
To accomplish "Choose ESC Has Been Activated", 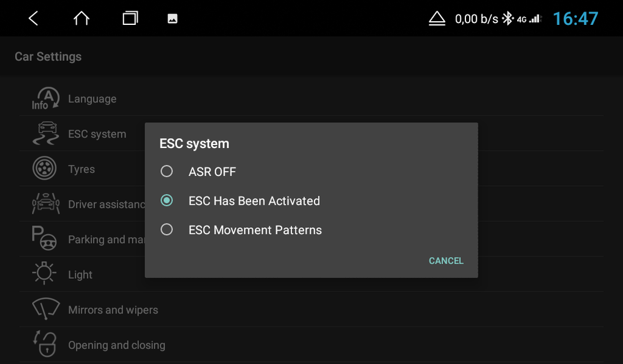I will click(254, 201).
